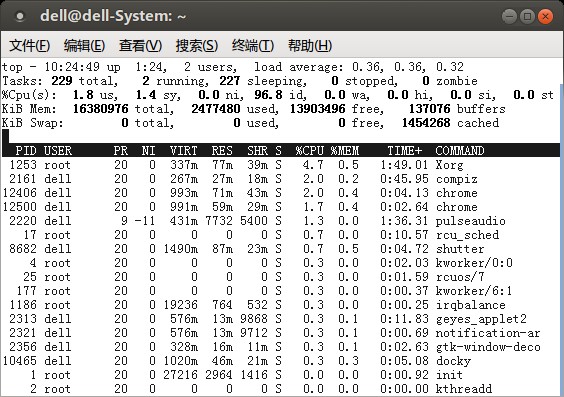The height and width of the screenshot is (397, 564).
Task: Click the 10:24:49 time in top header
Action: click(x=72, y=67)
